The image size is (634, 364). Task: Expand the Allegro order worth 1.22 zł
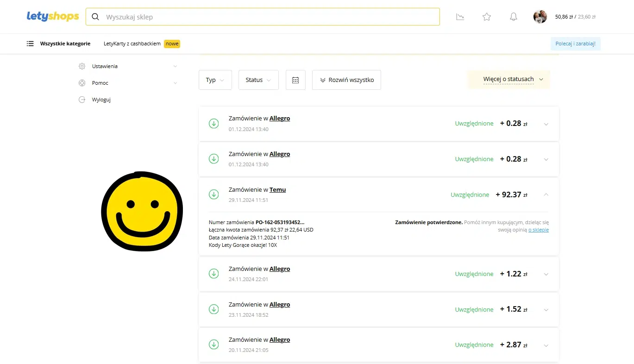click(546, 274)
